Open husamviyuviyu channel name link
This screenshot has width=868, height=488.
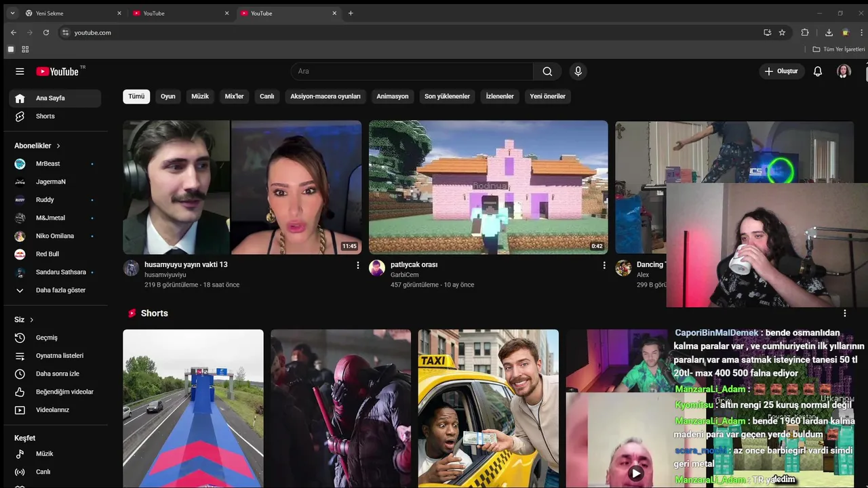pyautogui.click(x=165, y=274)
